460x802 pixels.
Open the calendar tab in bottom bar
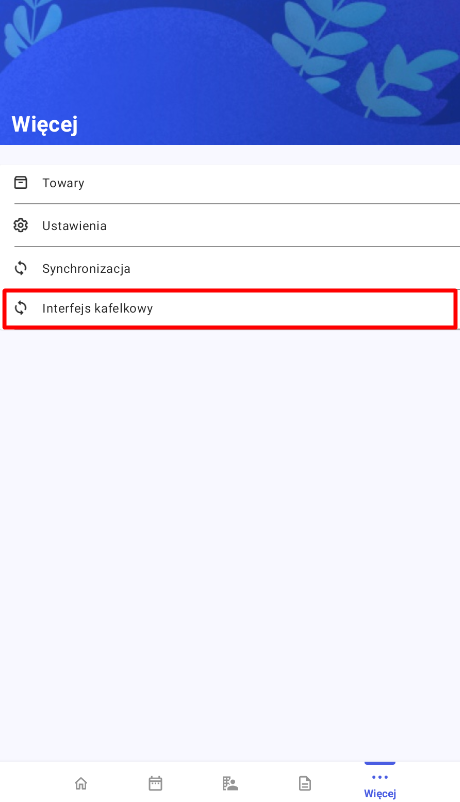156,783
